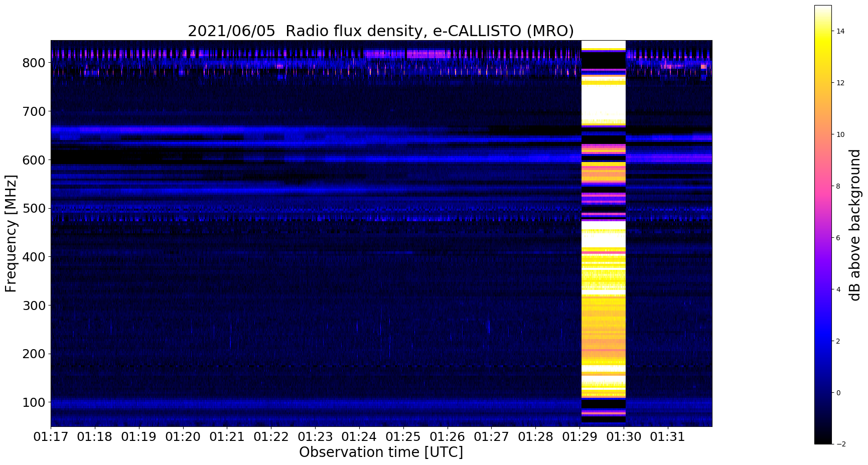Viewport: 868px width, 465px height.
Task: Click the 01:25 time tick label
Action: click(x=403, y=437)
